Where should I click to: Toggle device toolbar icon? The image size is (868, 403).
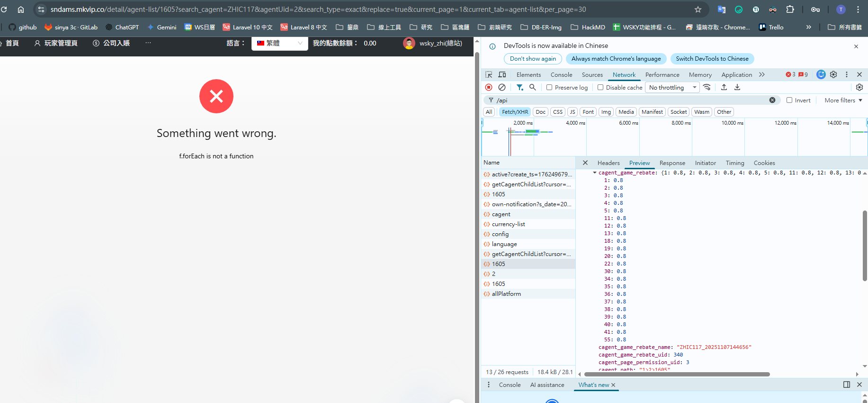502,74
